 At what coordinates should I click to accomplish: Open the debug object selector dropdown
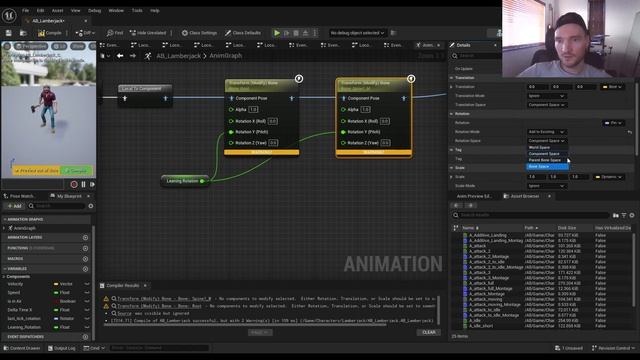(x=357, y=33)
